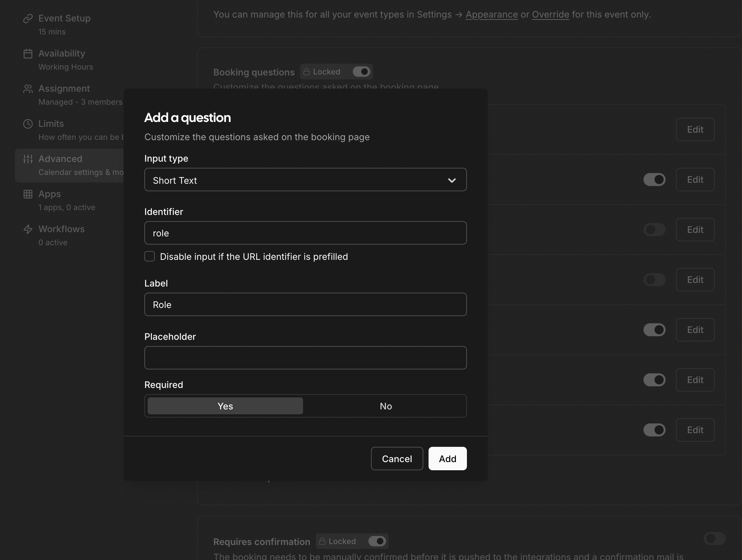Click the Availability calendar icon

[x=28, y=54]
